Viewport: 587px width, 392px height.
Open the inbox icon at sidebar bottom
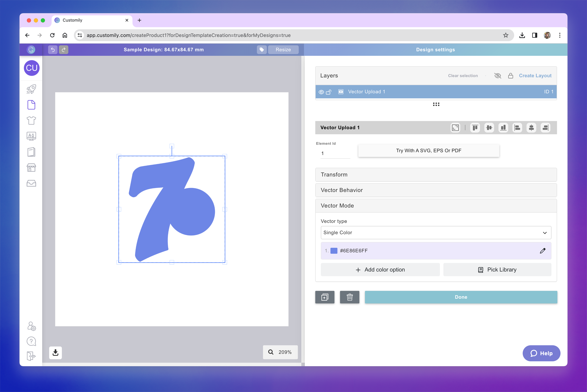coord(31,183)
